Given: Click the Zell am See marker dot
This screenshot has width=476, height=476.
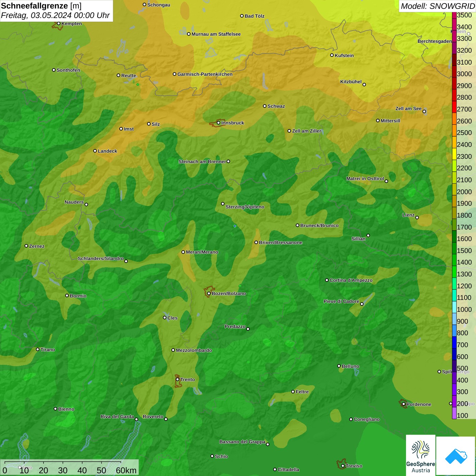Looking at the screenshot, I should click(424, 111).
